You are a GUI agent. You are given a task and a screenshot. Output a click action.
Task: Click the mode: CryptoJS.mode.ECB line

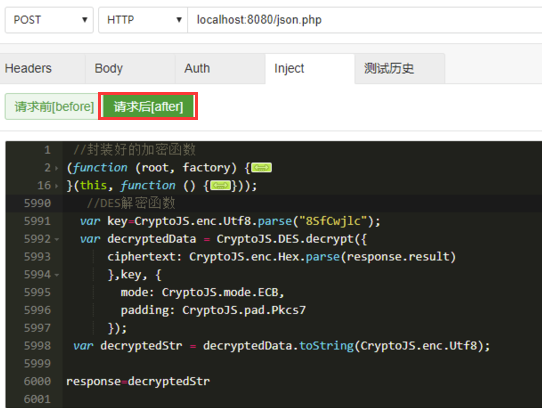click(202, 293)
